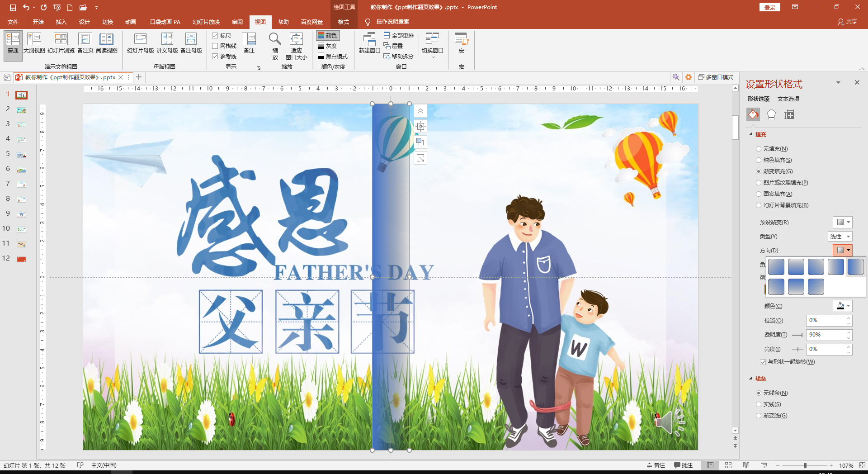This screenshot has height=474, width=868.
Task: Open the Color (颜色) fill dropdown
Action: (843, 306)
